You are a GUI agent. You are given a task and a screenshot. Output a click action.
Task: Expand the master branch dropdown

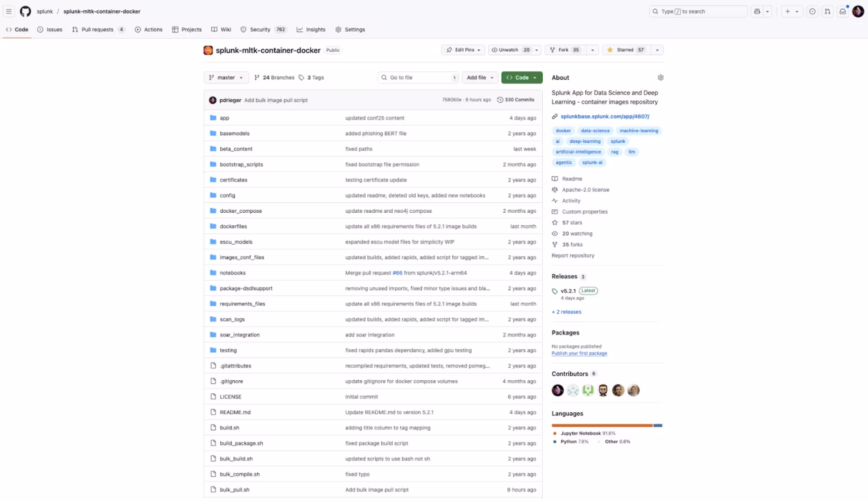(x=226, y=77)
